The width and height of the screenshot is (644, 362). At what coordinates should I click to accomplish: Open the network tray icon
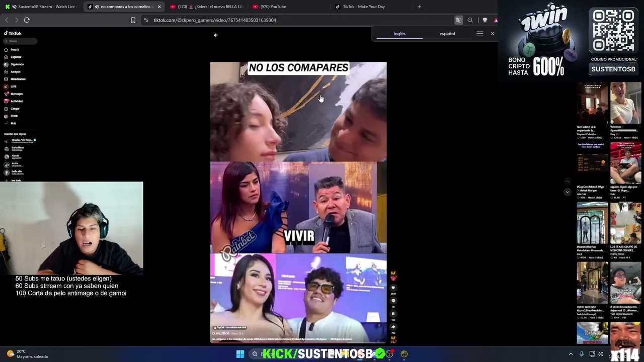pyautogui.click(x=592, y=354)
